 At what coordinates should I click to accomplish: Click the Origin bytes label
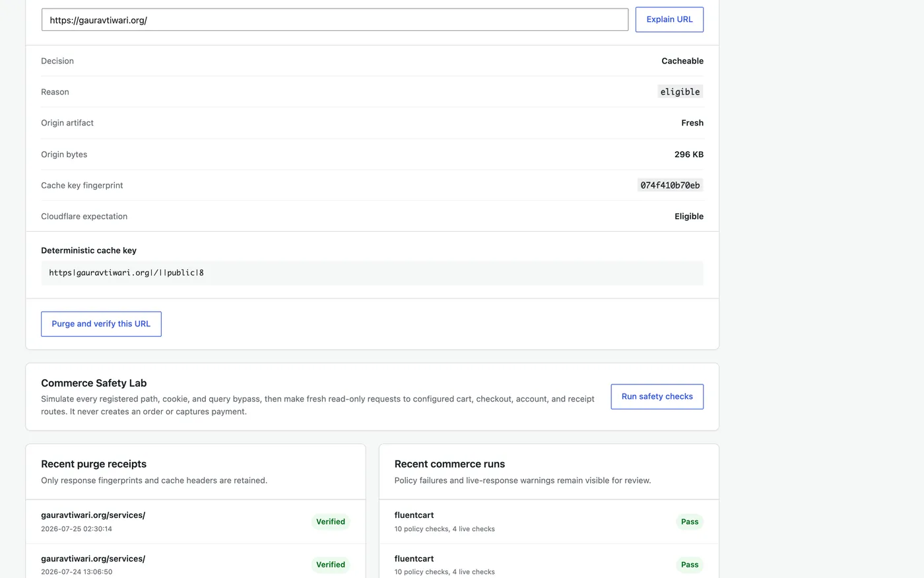(64, 155)
